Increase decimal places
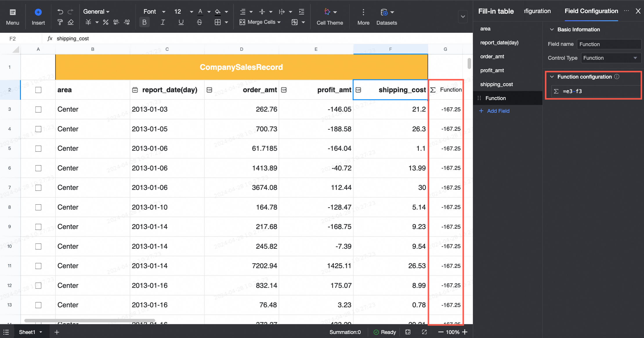The height and width of the screenshot is (338, 644). pyautogui.click(x=127, y=22)
